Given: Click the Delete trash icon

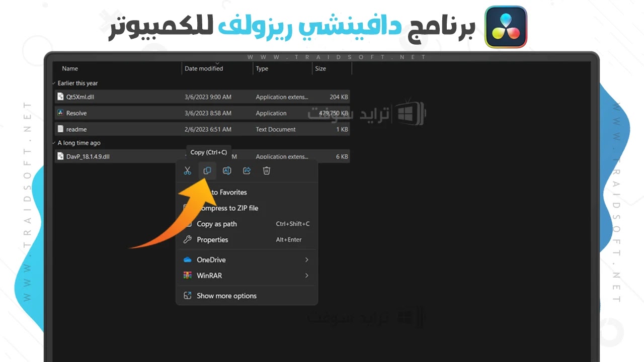Looking at the screenshot, I should coord(266,170).
